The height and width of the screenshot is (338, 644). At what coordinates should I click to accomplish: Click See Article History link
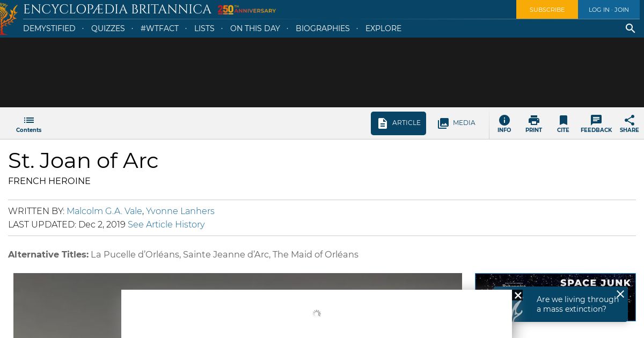[x=166, y=224]
